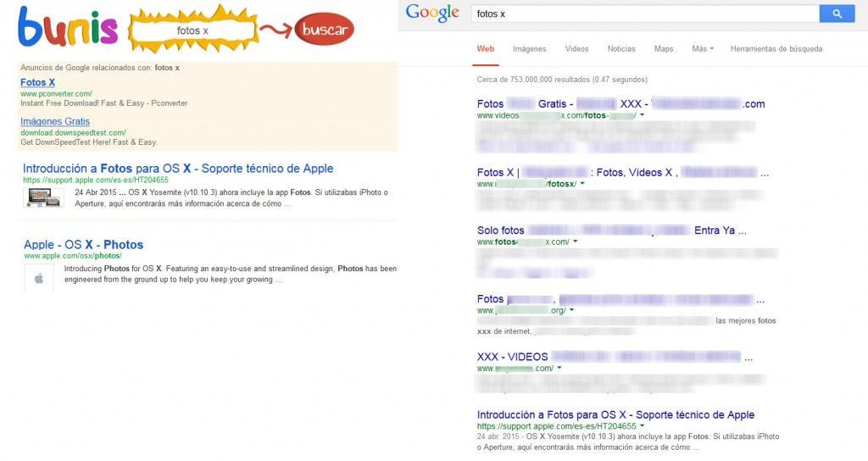Screen dimensions: 868x461
Task: Click the download.downspeedtest.com/ URL
Action: point(73,133)
